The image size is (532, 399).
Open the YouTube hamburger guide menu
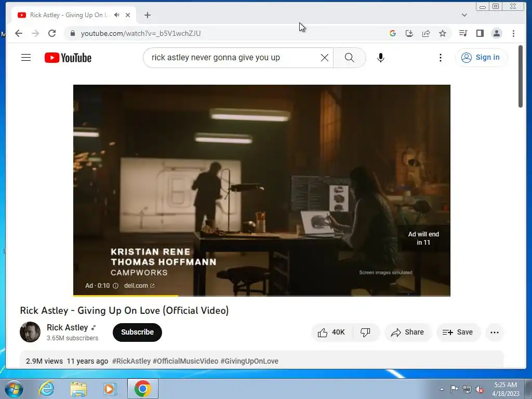click(26, 58)
